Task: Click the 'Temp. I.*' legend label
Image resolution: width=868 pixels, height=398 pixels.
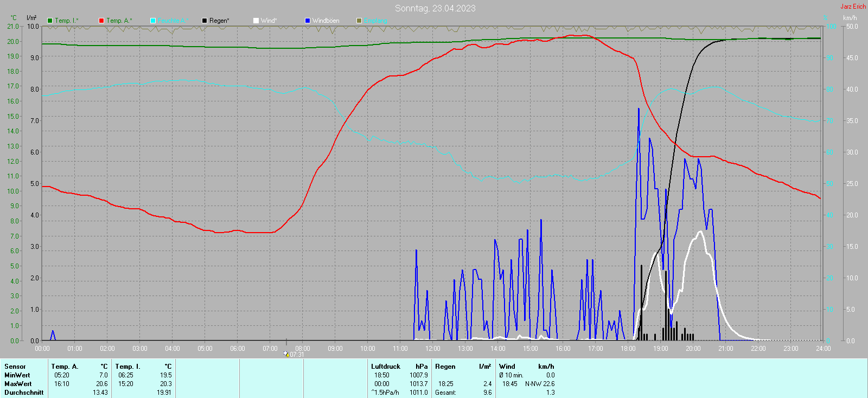Action: click(x=67, y=21)
